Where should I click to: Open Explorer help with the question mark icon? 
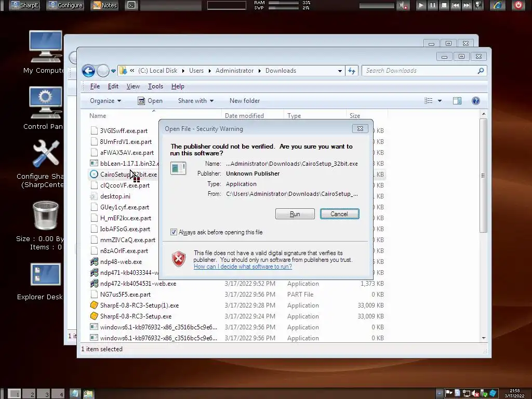476,101
